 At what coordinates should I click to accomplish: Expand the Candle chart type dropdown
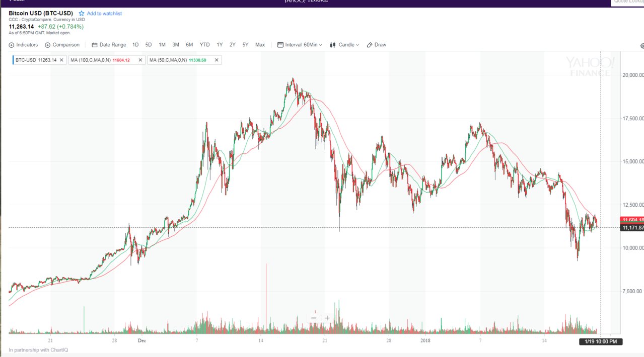[344, 45]
